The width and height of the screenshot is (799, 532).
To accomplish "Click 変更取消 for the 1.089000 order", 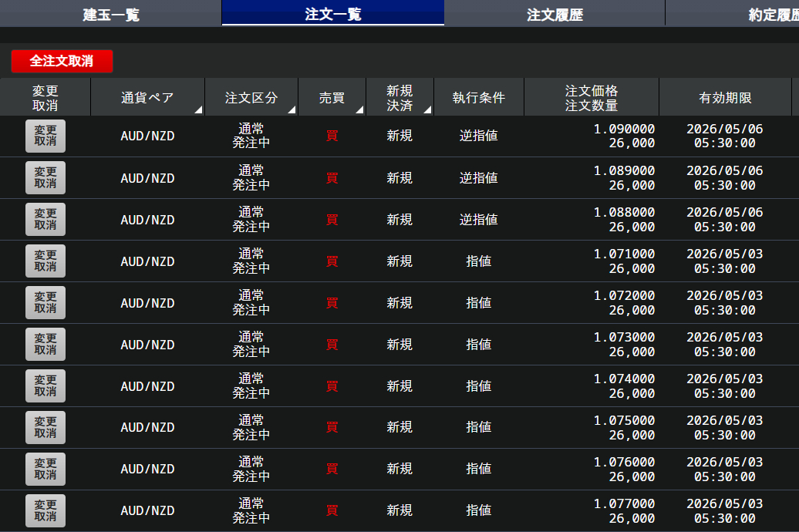I will (x=46, y=178).
